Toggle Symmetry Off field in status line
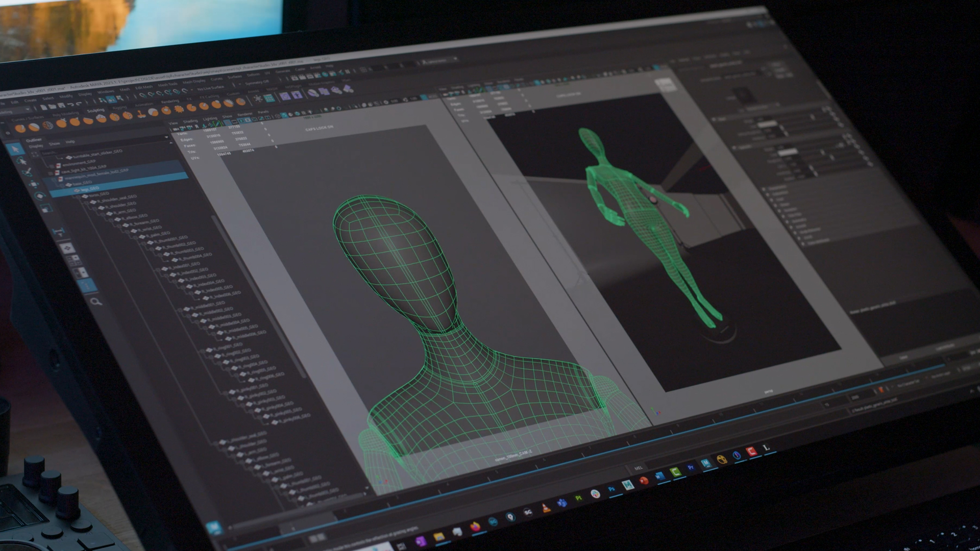This screenshot has width=980, height=551. 257,83
